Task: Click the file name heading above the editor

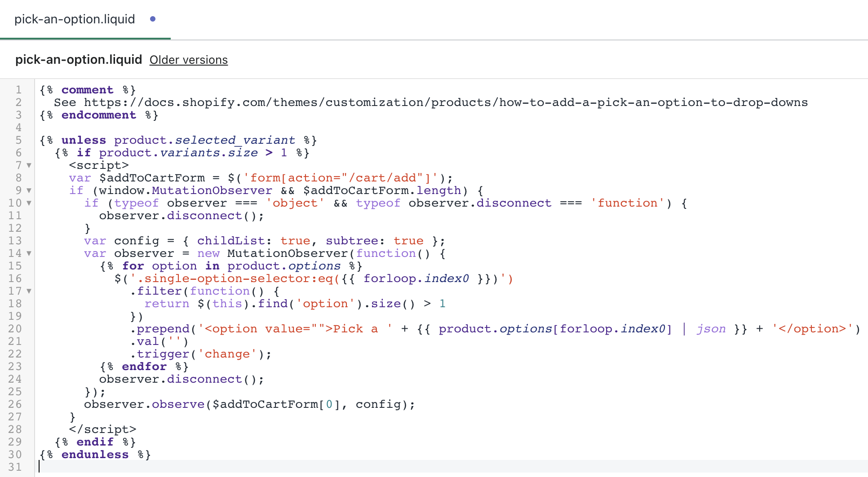Action: click(79, 60)
